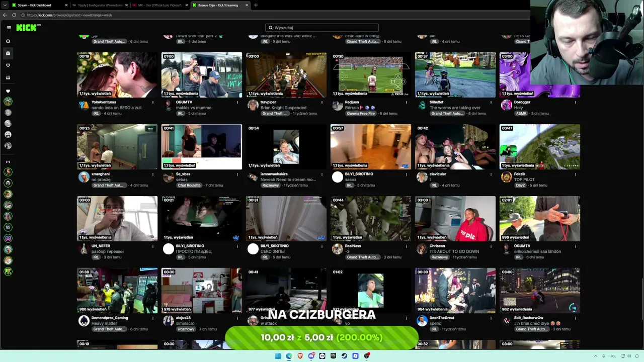Select the DayZ category tag
This screenshot has width=644, height=362.
click(520, 186)
